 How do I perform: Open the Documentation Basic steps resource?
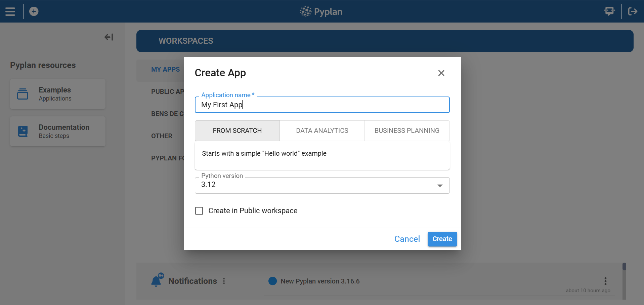[x=57, y=131]
